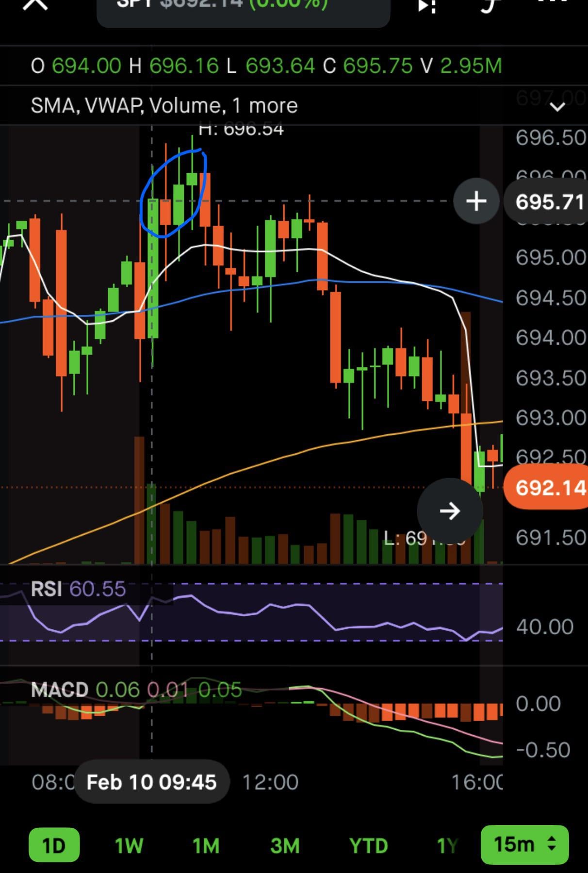This screenshot has height=873, width=588.
Task: Choose the YTD time range
Action: click(x=368, y=845)
